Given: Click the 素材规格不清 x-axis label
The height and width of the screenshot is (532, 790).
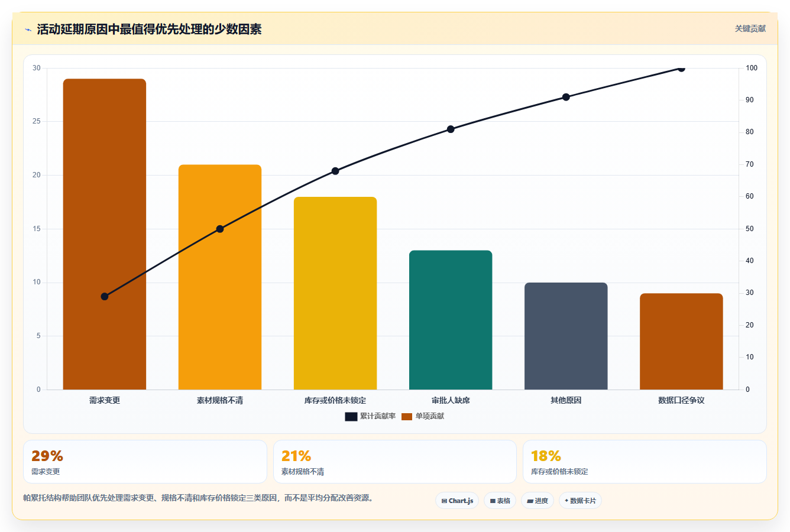Looking at the screenshot, I should click(x=220, y=400).
